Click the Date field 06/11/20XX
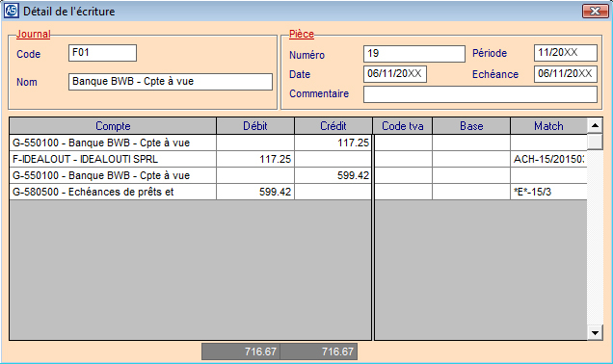The width and height of the screenshot is (613, 364). (x=395, y=74)
